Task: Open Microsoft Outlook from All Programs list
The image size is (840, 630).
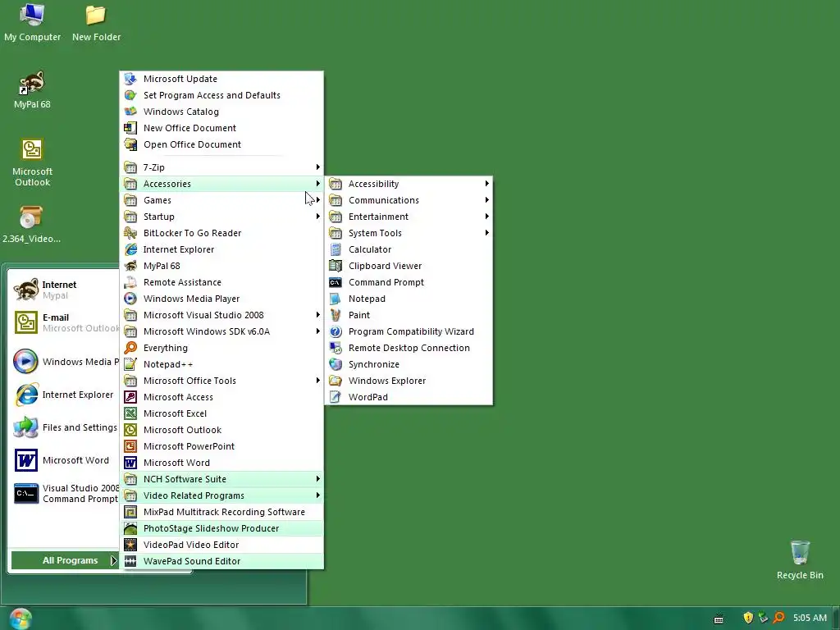Action: pyautogui.click(x=221, y=430)
